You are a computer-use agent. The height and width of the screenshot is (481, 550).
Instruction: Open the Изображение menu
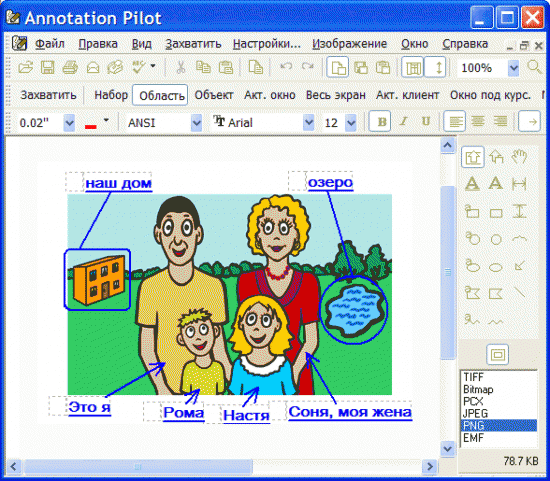tap(349, 44)
